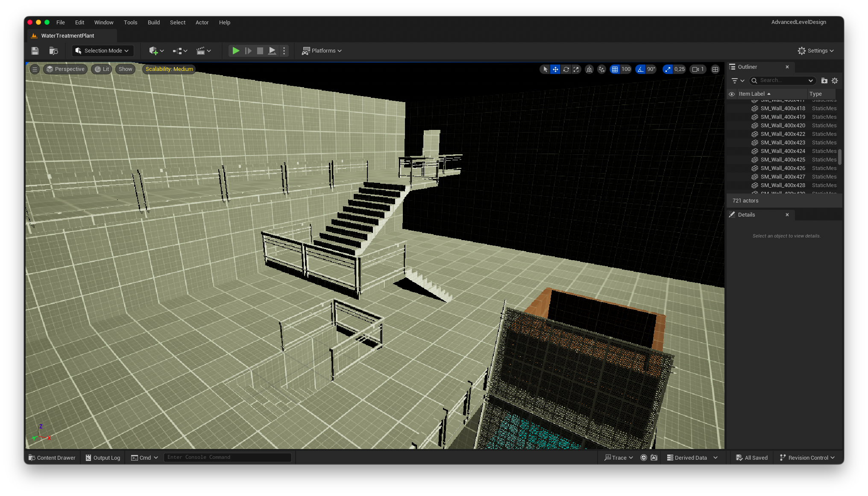Image resolution: width=868 pixels, height=496 pixels.
Task: Switch to the WaterTreatmentPlant tab
Action: tap(67, 36)
